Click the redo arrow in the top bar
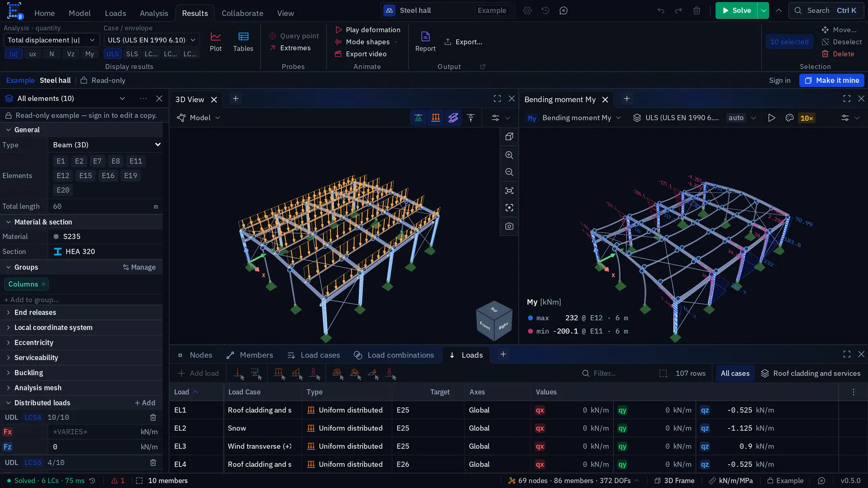Image resolution: width=868 pixels, height=488 pixels. [678, 11]
